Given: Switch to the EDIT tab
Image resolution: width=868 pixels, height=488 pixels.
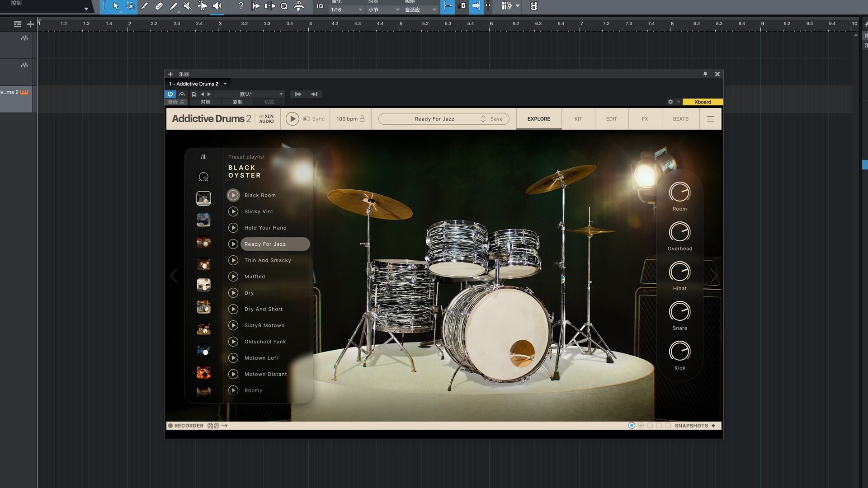Looking at the screenshot, I should click(612, 119).
